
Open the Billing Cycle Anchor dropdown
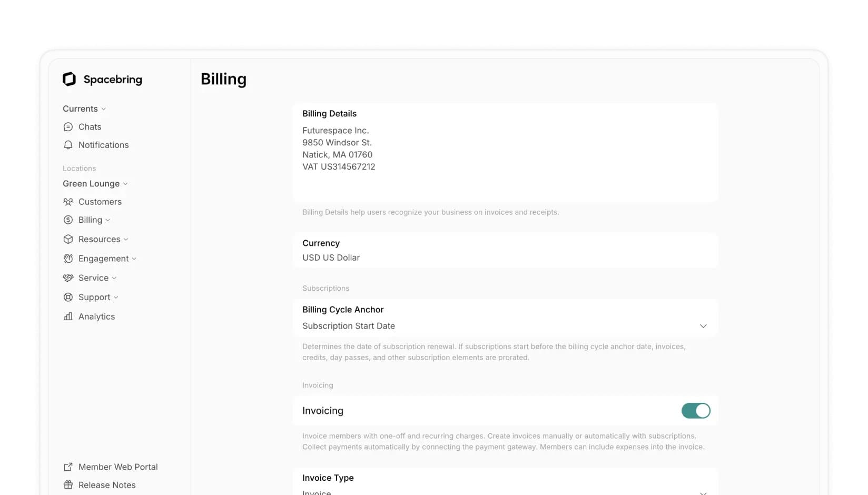(x=703, y=326)
